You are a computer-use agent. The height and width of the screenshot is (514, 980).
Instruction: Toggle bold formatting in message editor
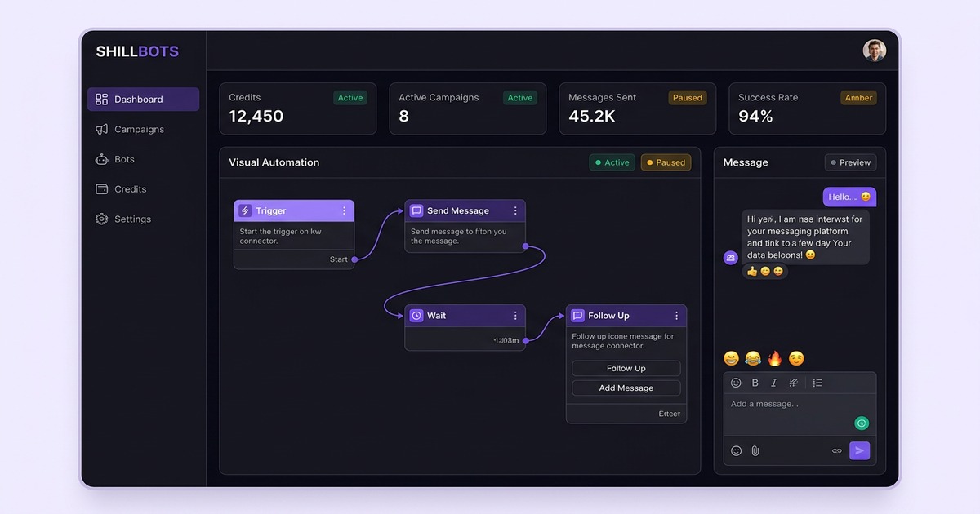755,383
